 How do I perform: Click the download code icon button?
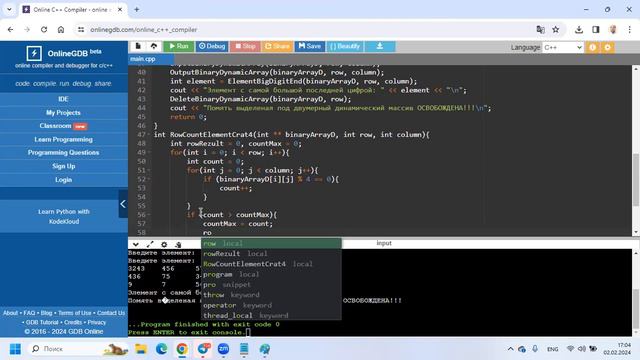click(380, 47)
